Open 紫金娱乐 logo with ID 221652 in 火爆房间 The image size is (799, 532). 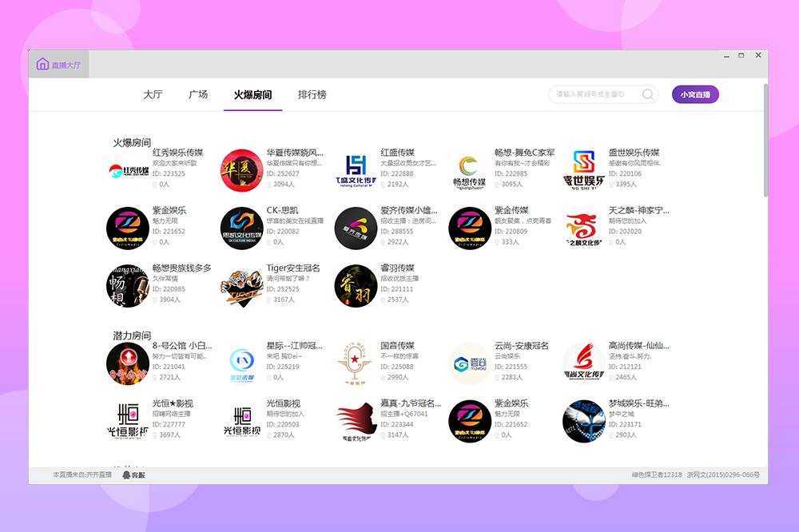click(x=128, y=228)
